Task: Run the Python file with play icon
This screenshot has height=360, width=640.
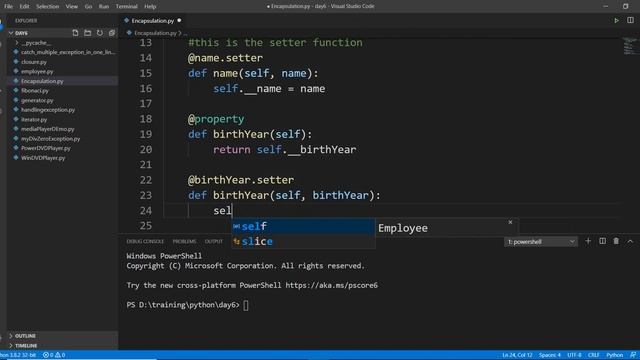Action: 616,20
